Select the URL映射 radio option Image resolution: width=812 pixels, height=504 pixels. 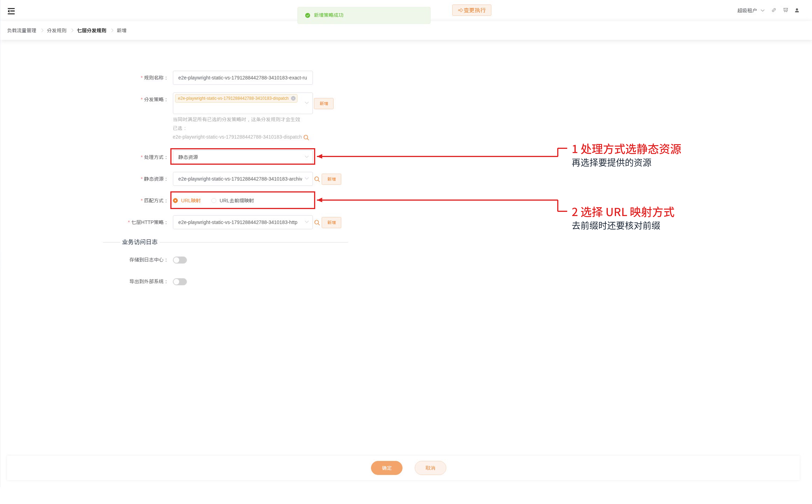click(187, 201)
